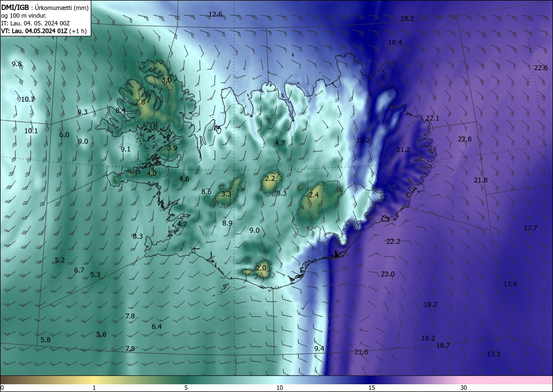553x392 pixels.
Task: Click the 22.6 value on the map
Action: point(541,68)
